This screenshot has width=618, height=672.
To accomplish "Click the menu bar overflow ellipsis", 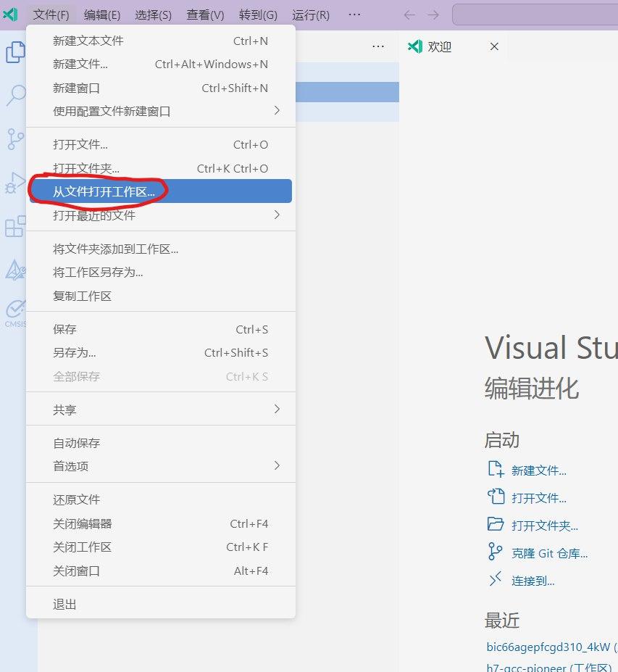I will (354, 14).
